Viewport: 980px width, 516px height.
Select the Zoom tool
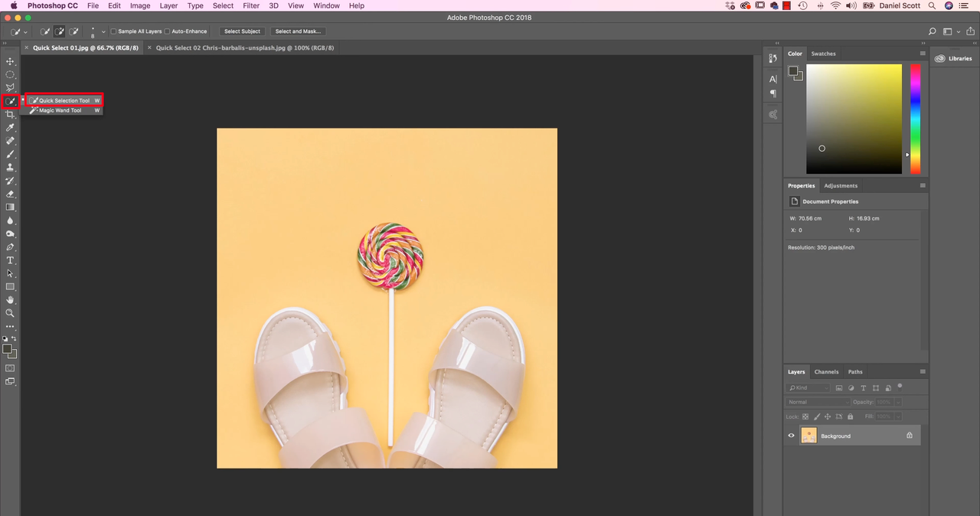click(10, 313)
